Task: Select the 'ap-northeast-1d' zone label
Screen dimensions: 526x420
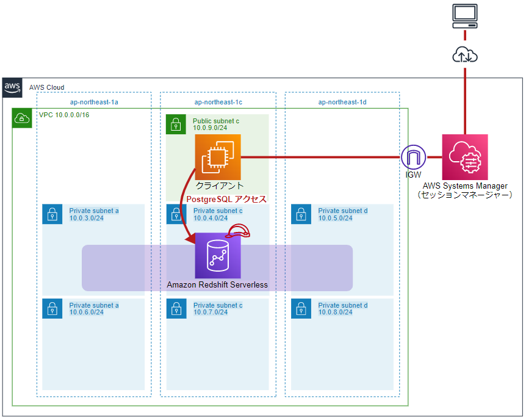Action: pyautogui.click(x=342, y=102)
